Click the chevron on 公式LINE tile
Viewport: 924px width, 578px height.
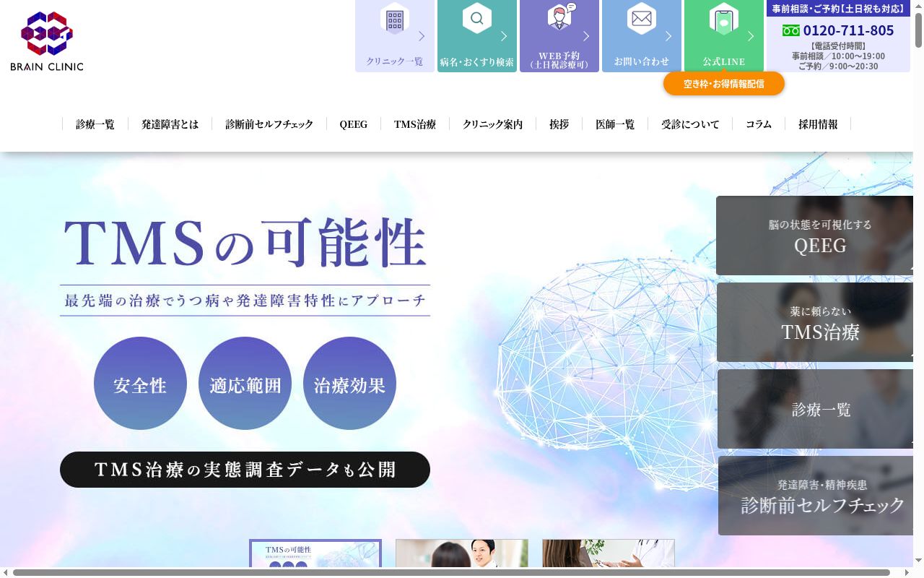point(751,36)
